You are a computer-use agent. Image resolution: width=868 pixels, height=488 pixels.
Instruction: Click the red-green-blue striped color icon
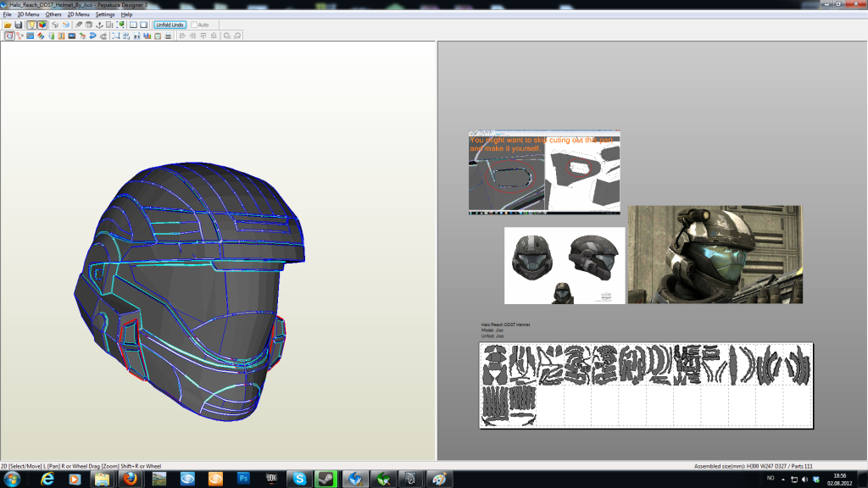[x=41, y=36]
